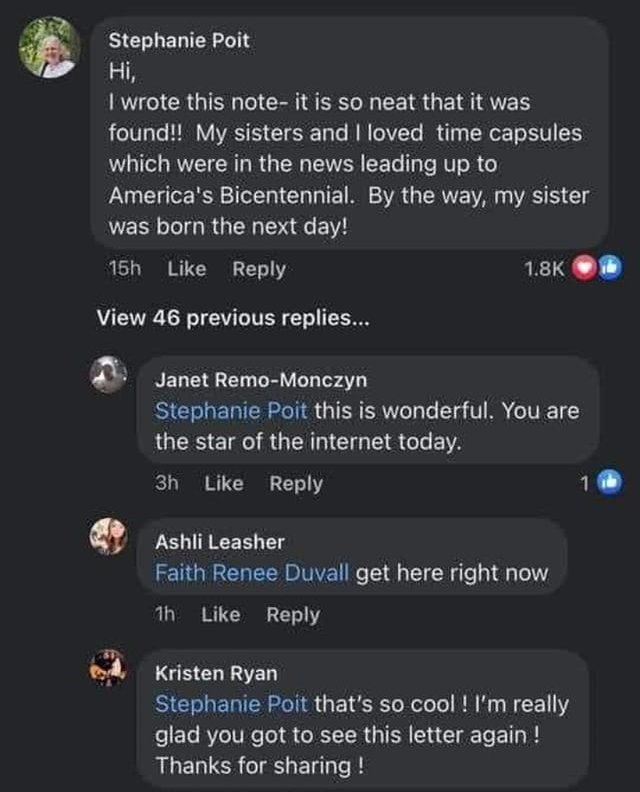This screenshot has height=792, width=640.
Task: Open Ashli Leasher's profile avatar
Action: pyautogui.click(x=108, y=536)
